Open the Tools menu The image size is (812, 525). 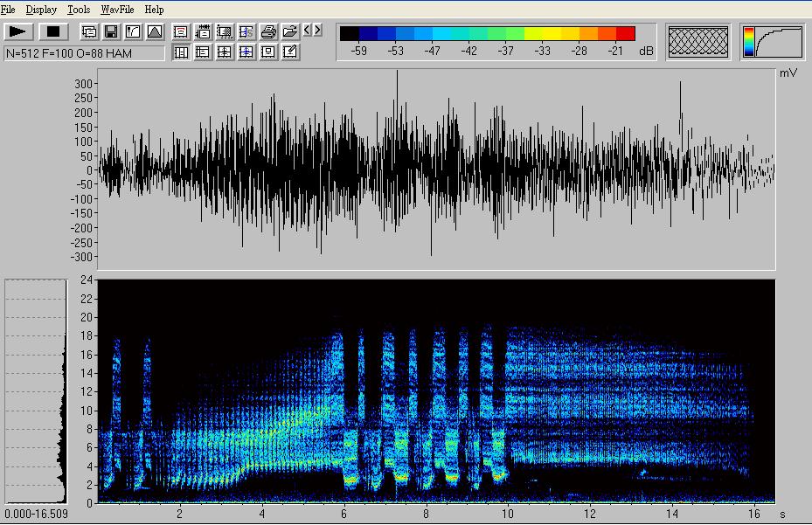[79, 10]
